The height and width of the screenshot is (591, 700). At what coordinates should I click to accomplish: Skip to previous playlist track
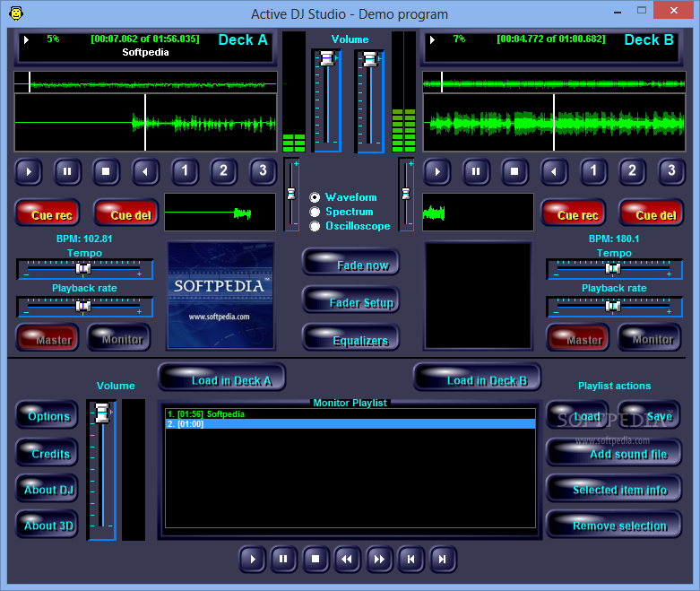coord(411,559)
